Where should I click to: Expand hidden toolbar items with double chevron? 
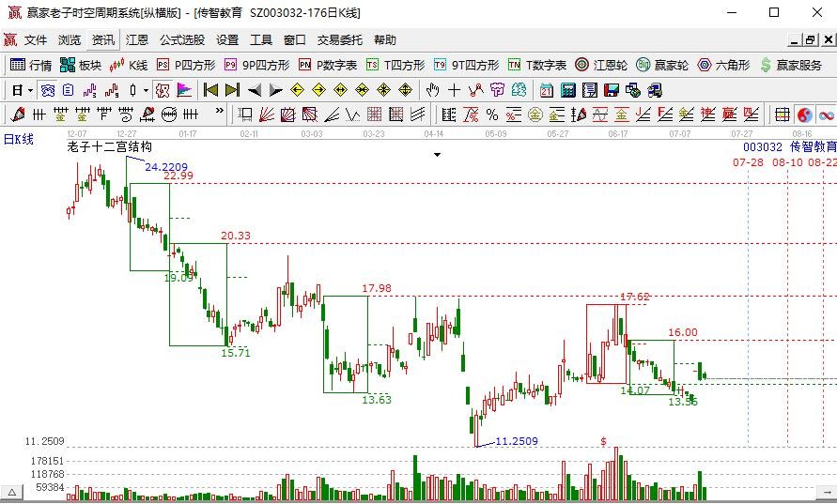click(220, 111)
